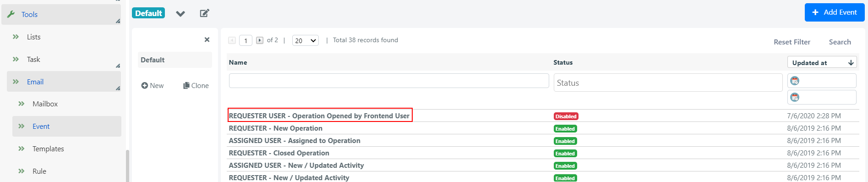Click the edit pencil icon beside Default
This screenshot has height=182, width=868.
point(204,13)
